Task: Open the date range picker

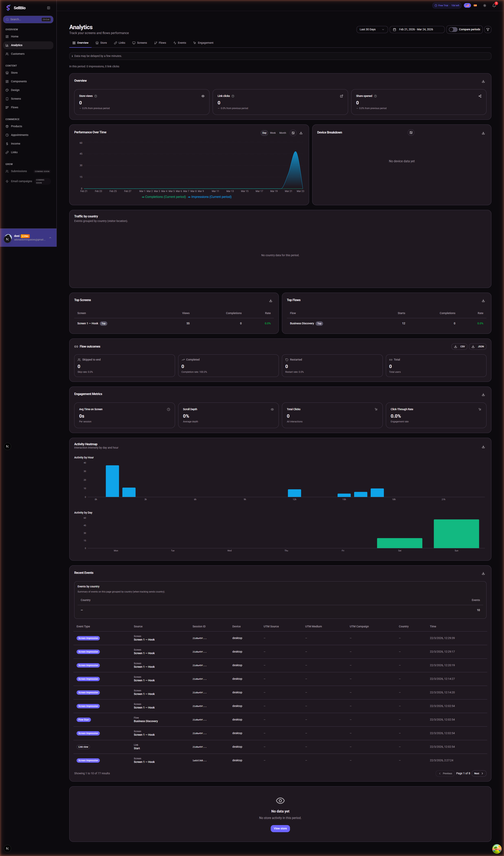Action: [417, 30]
